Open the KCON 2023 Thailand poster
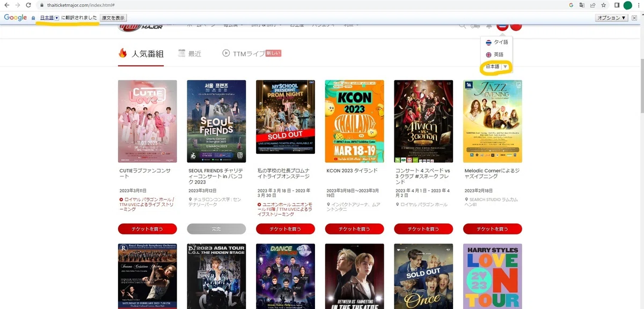 click(354, 121)
